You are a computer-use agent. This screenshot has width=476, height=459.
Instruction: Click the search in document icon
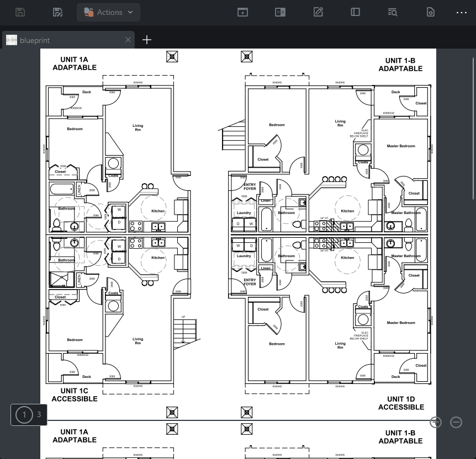click(x=393, y=12)
